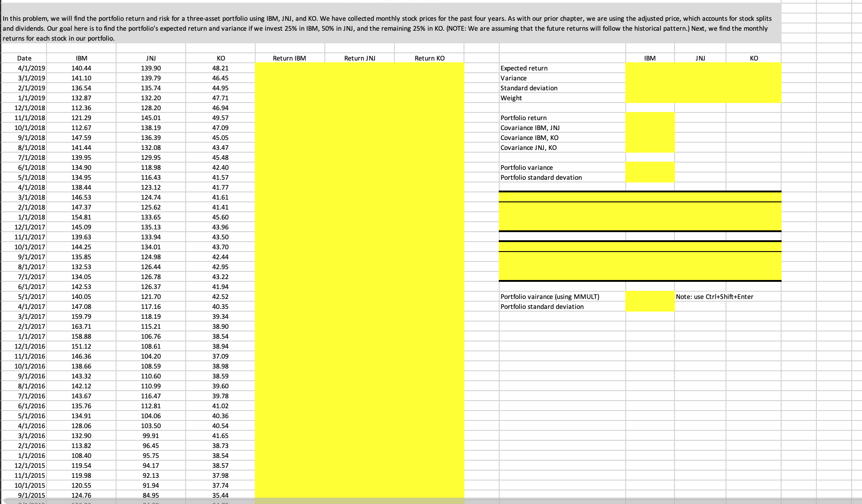Select the IBM price 140.44 for 4/1/2019
Image resolution: width=862 pixels, height=504 pixels.
[81, 68]
